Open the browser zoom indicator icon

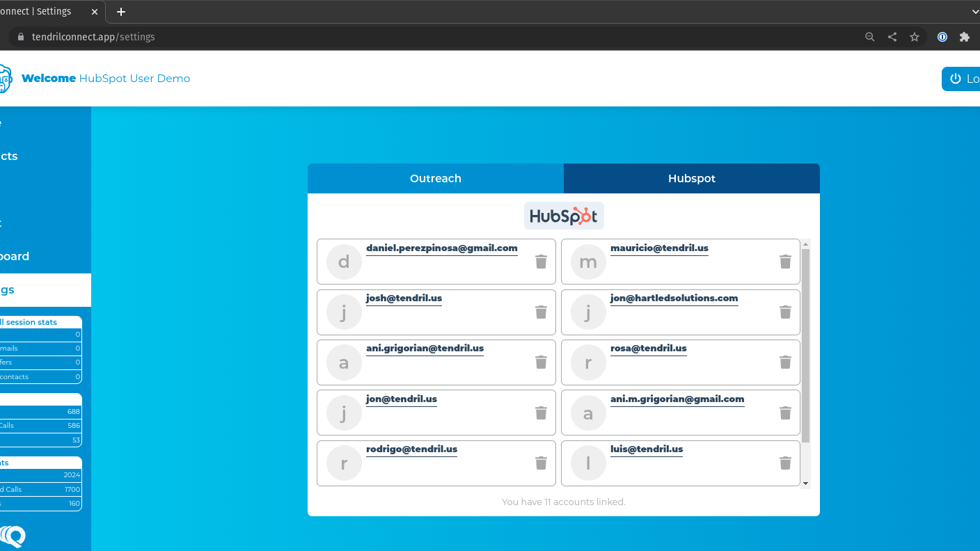point(870,37)
